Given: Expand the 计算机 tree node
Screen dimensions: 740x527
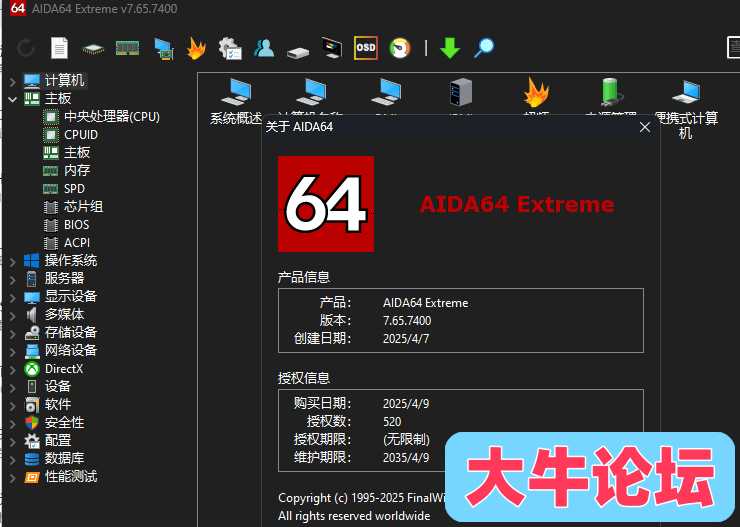Looking at the screenshot, I should [x=13, y=81].
